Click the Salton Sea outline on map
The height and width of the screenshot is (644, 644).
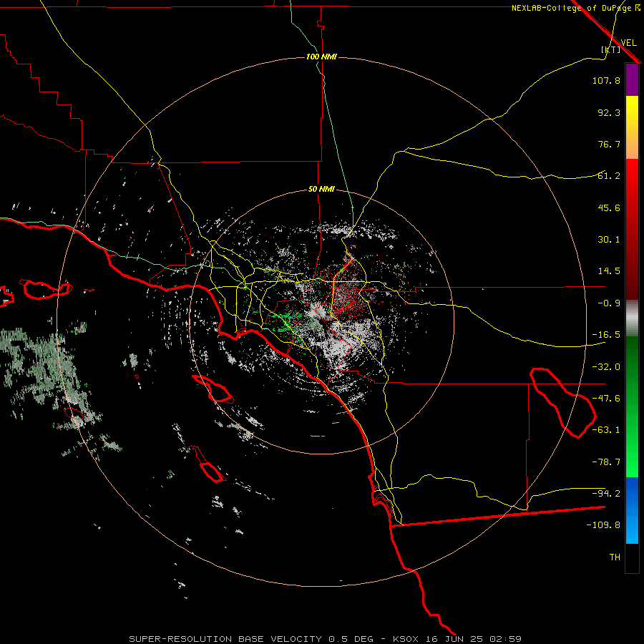pos(563,402)
